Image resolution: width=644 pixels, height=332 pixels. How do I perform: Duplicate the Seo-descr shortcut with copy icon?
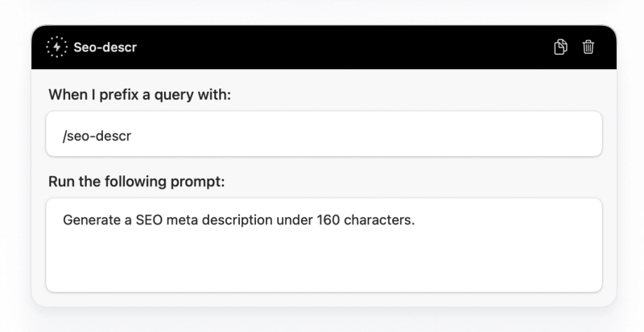coord(560,47)
